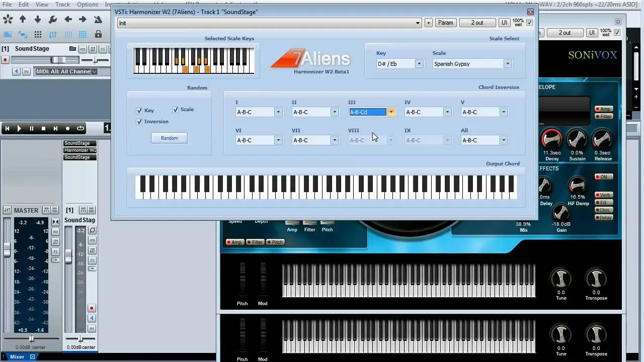Screen dimensions: 644x362
Task: Toggle grid lines icon in toolbar
Action: 68,35
